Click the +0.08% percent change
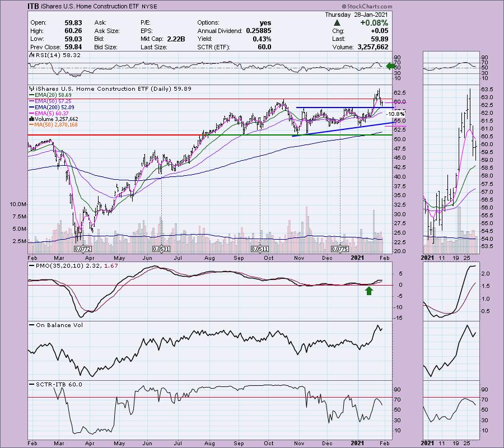 click(x=374, y=23)
